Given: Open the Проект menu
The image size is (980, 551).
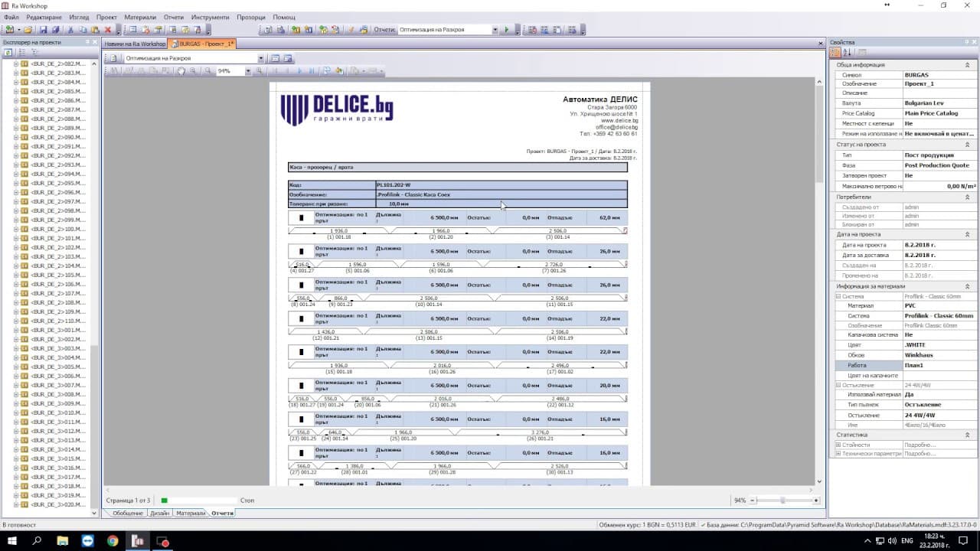Looking at the screenshot, I should [x=107, y=17].
